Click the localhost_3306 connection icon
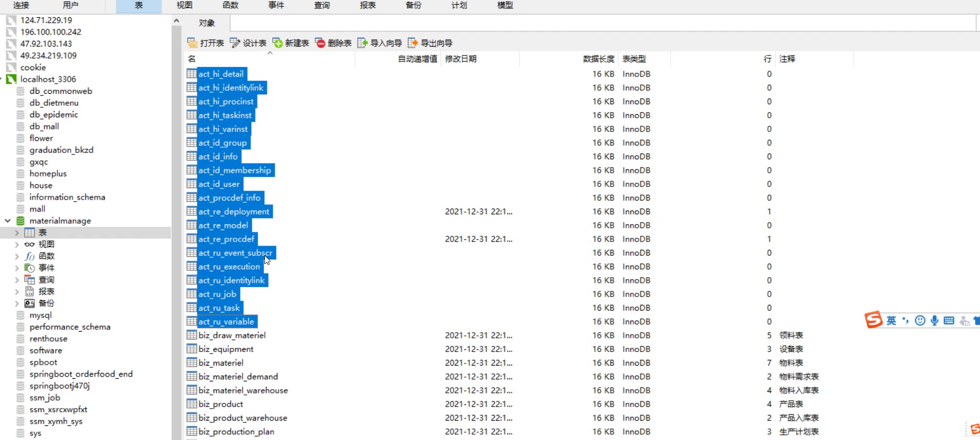The image size is (980, 440). pos(11,79)
